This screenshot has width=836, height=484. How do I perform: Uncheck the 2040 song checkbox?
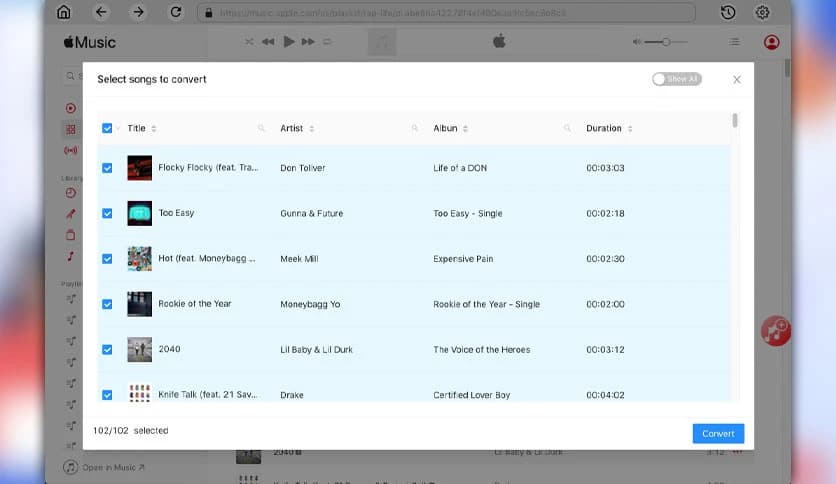(x=107, y=349)
